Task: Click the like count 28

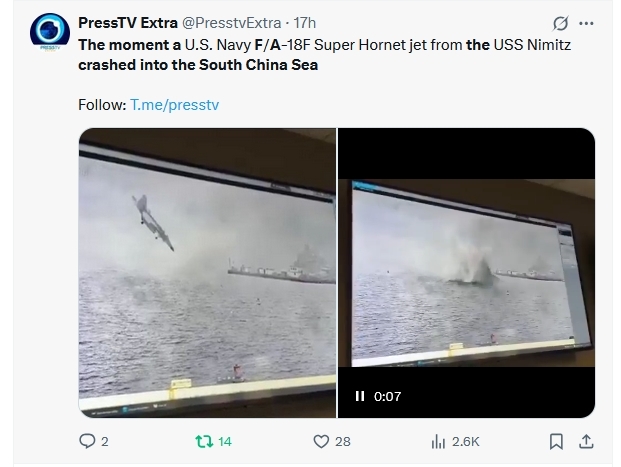Action: [x=343, y=441]
